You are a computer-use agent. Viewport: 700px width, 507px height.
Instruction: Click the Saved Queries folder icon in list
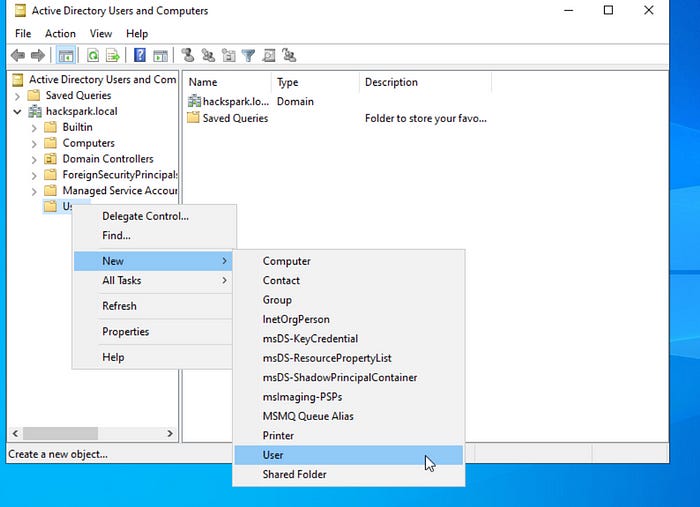click(193, 118)
